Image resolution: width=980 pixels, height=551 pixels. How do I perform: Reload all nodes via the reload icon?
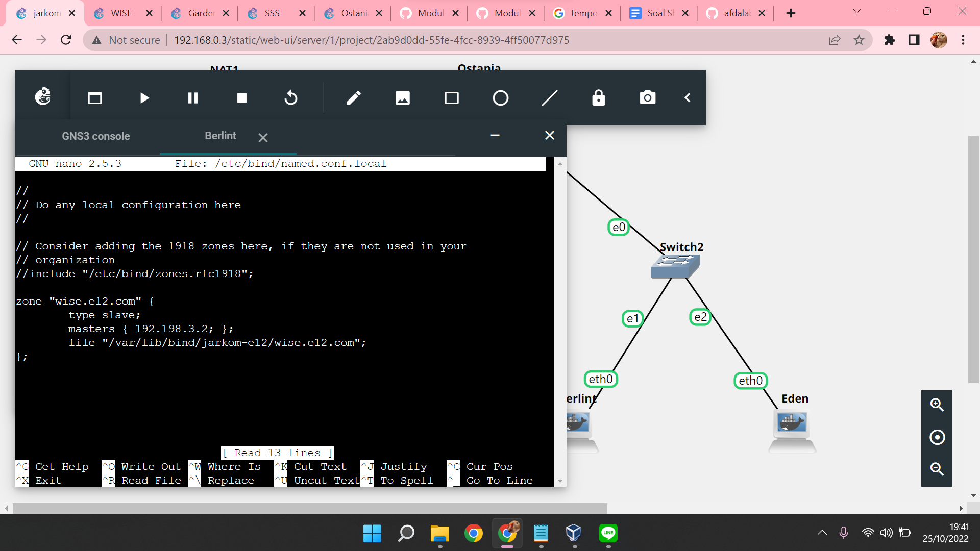click(290, 97)
